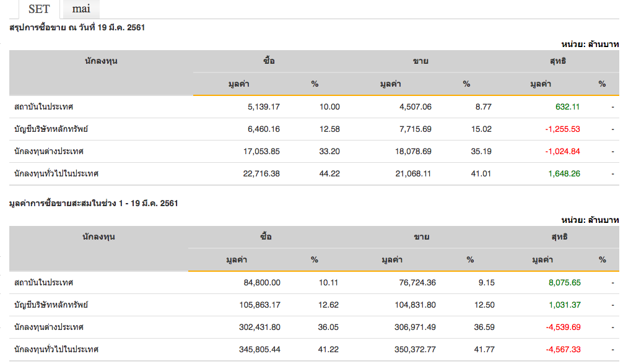Click the cumulative 1 - 19 มี.ค. heading
This screenshot has height=364, width=623.
[x=94, y=203]
